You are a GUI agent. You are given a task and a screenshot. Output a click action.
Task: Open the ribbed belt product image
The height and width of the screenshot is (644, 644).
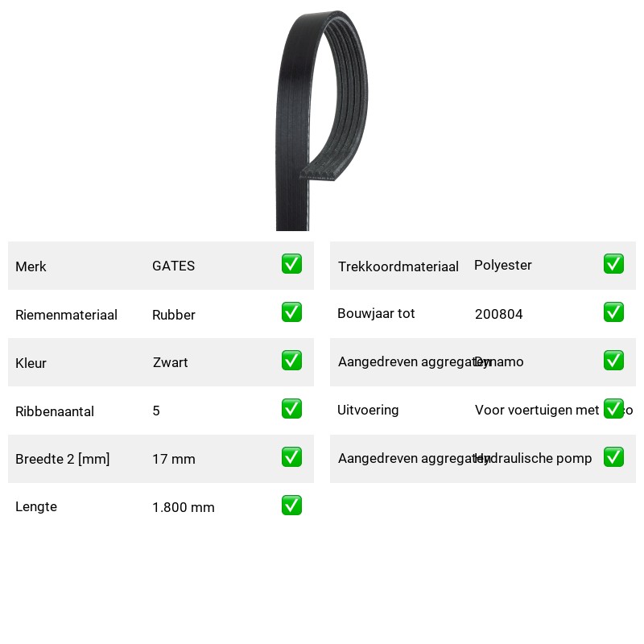point(321,121)
